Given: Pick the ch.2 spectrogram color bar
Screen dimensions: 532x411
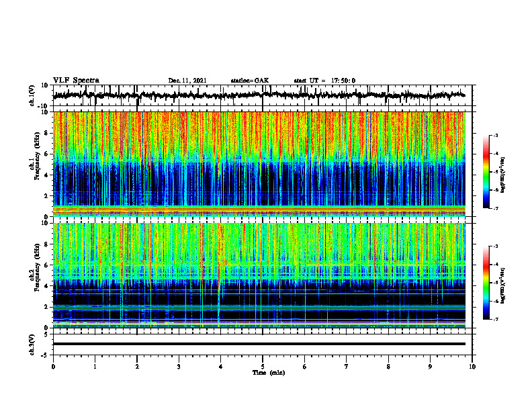Looking at the screenshot, I should [486, 283].
